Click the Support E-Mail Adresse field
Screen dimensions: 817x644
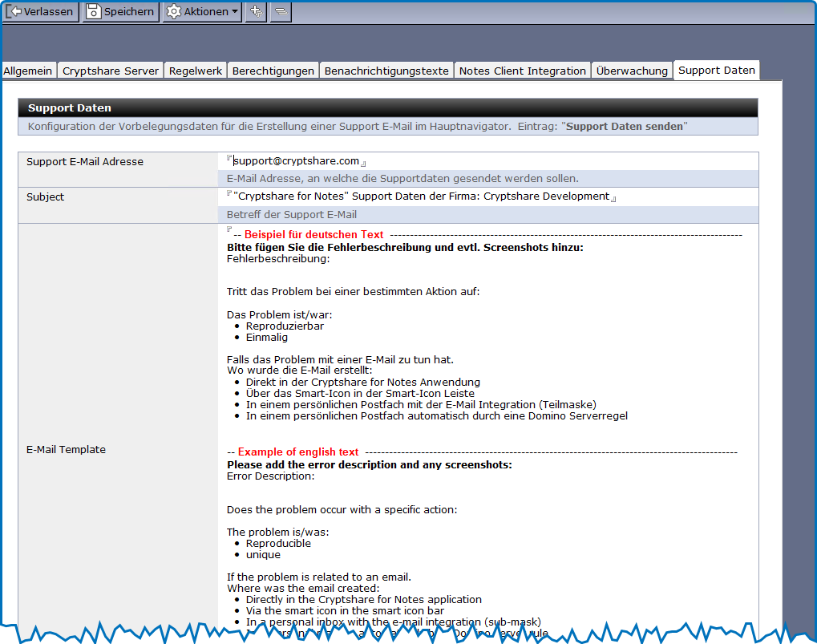pos(296,161)
